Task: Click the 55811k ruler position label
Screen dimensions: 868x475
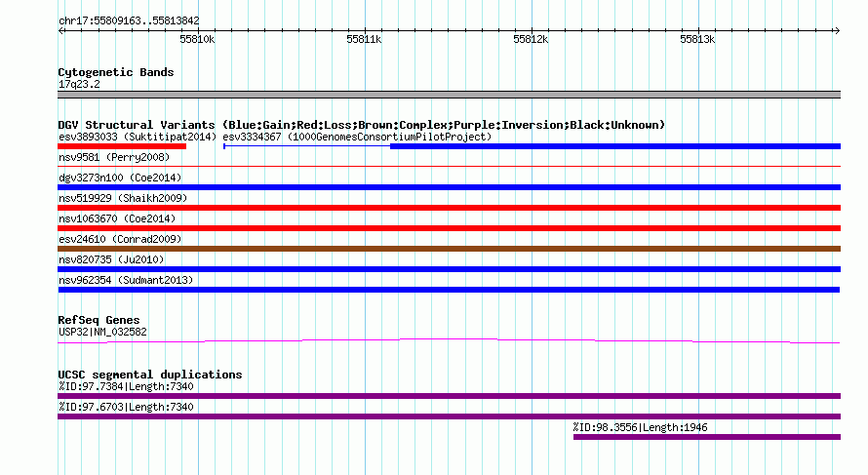Action: point(364,39)
